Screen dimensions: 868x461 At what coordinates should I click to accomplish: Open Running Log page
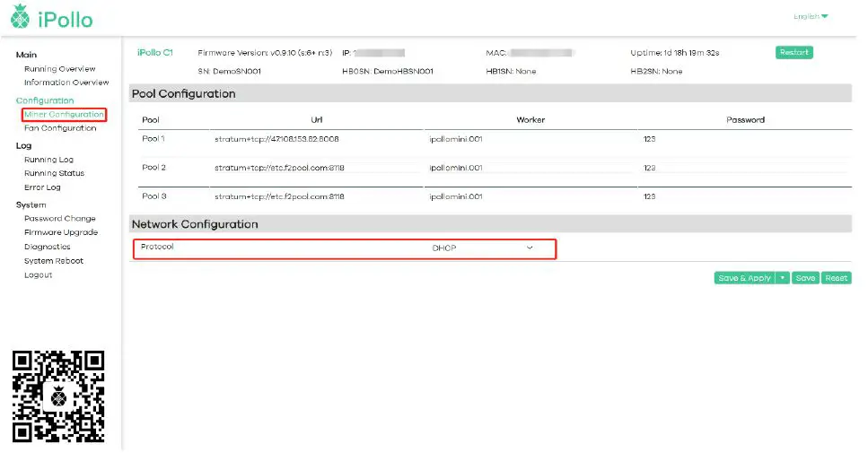tap(48, 160)
